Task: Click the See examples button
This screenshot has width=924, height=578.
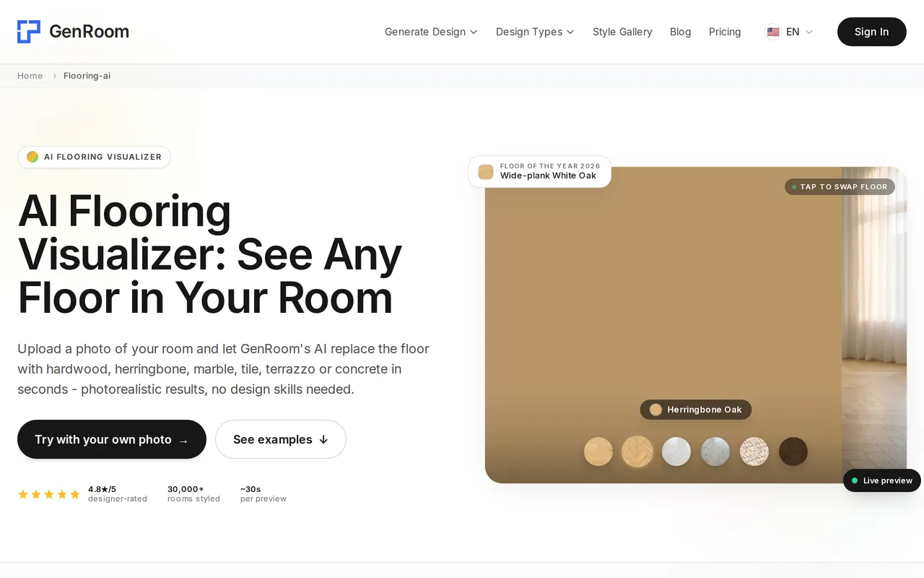Action: [281, 439]
